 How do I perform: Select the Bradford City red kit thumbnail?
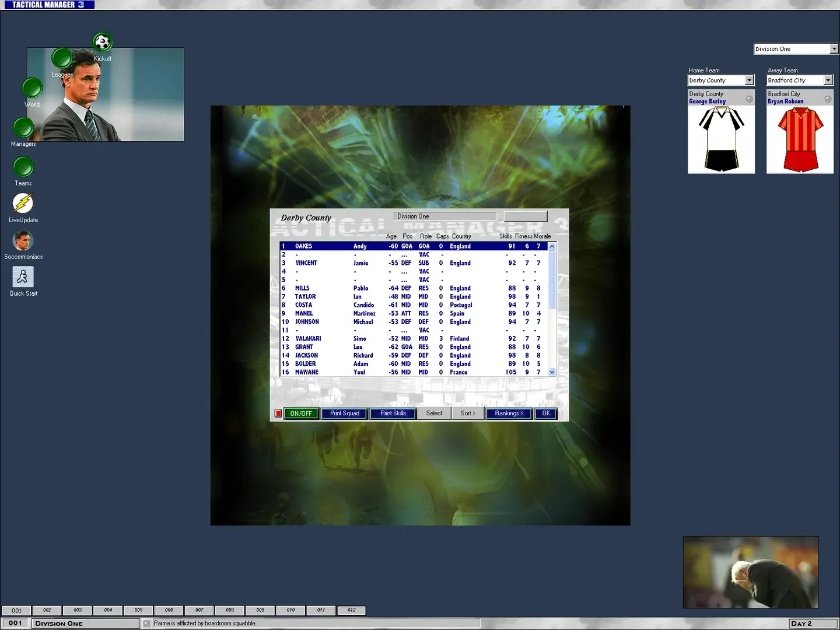coord(800,139)
